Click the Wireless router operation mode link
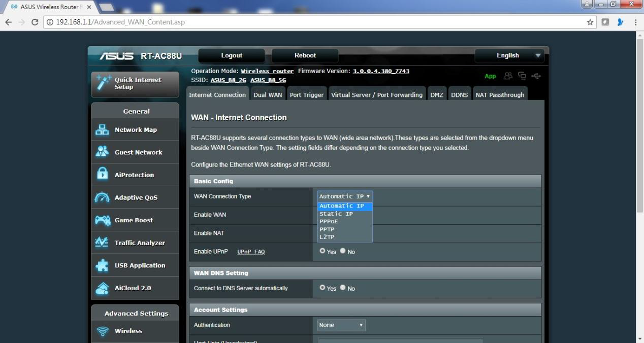Viewport: 644px width, 343px height. tap(267, 71)
